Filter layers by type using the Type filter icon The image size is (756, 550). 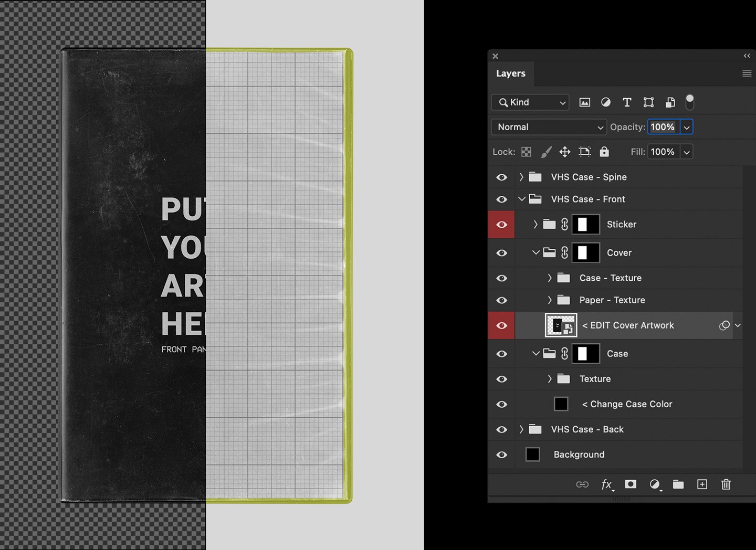pos(627,102)
